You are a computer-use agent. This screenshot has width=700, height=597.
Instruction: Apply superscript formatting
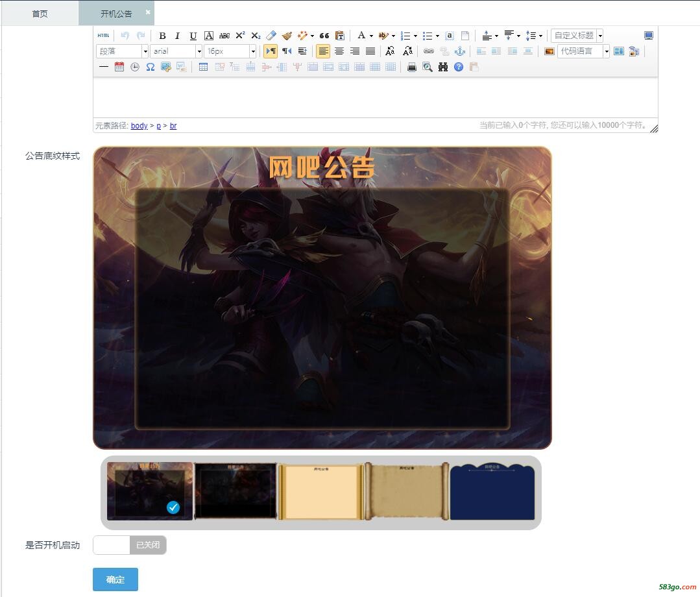click(240, 36)
